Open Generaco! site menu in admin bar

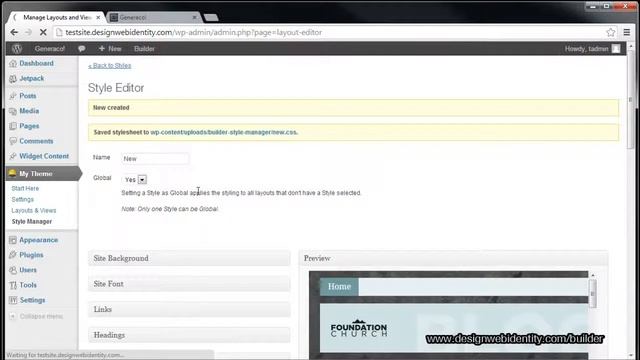50,49
